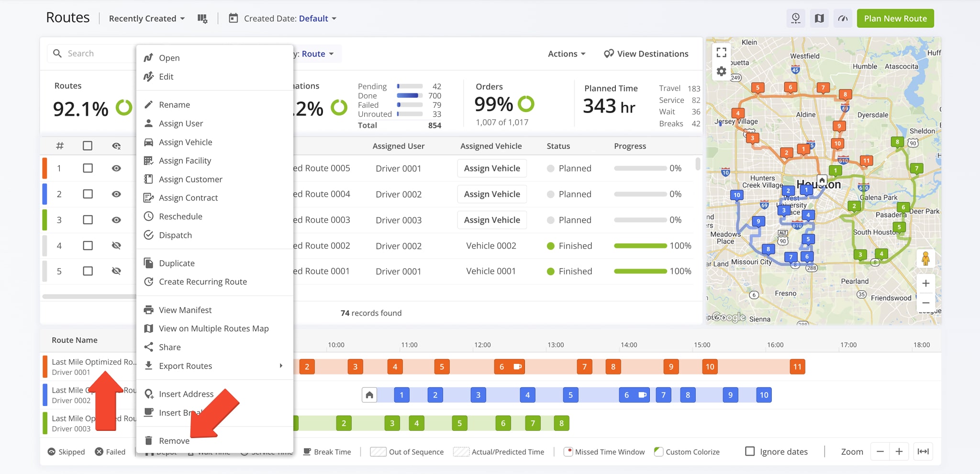Screen dimensions: 980x474
Task: Select Remove from the context menu
Action: point(174,440)
